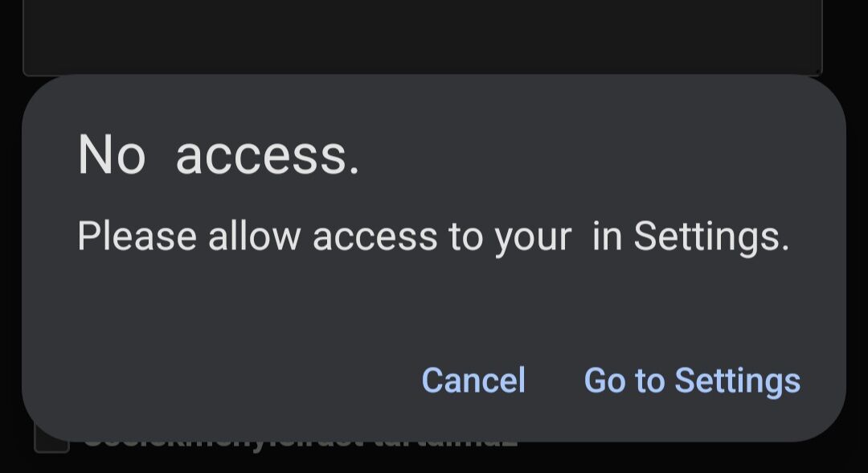The width and height of the screenshot is (868, 473).
Task: Tap the blue Cancel text
Action: pos(473,380)
